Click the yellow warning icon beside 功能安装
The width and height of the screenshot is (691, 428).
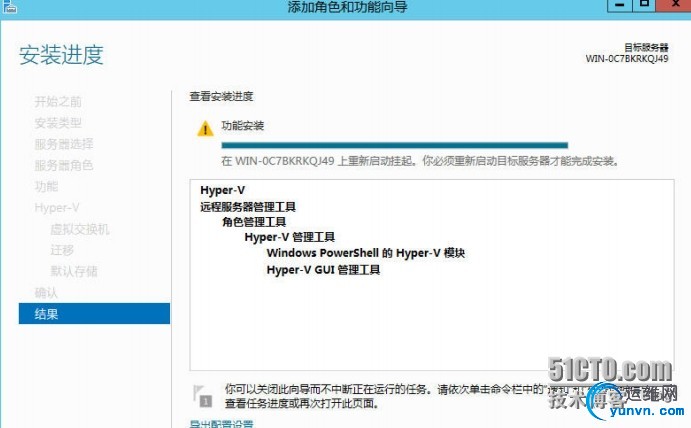click(205, 129)
